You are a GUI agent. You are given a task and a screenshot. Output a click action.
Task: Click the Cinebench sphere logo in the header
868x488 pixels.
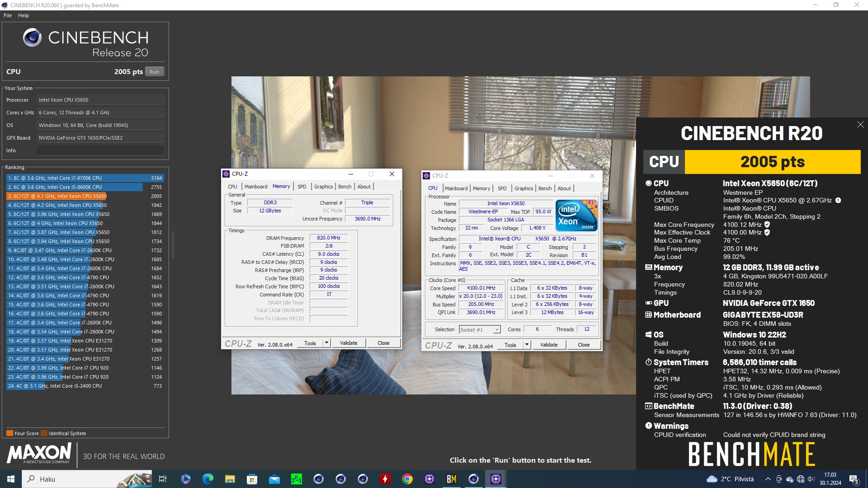(x=32, y=38)
